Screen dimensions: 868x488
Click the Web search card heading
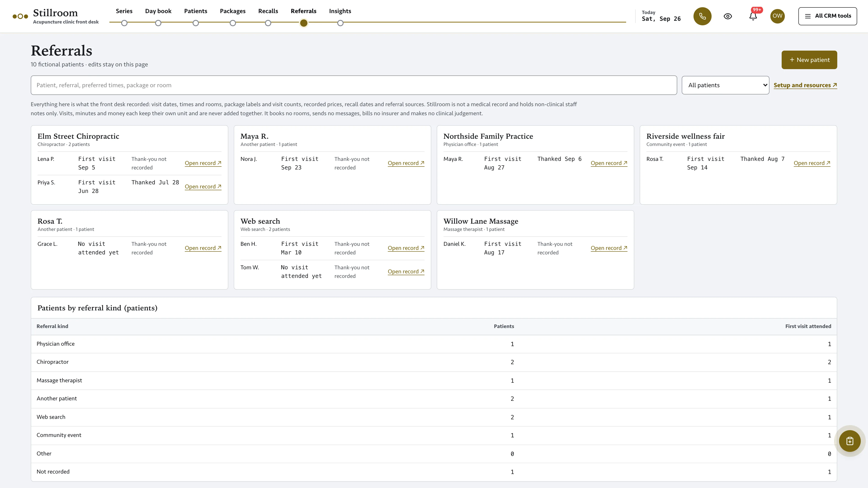coord(260,221)
